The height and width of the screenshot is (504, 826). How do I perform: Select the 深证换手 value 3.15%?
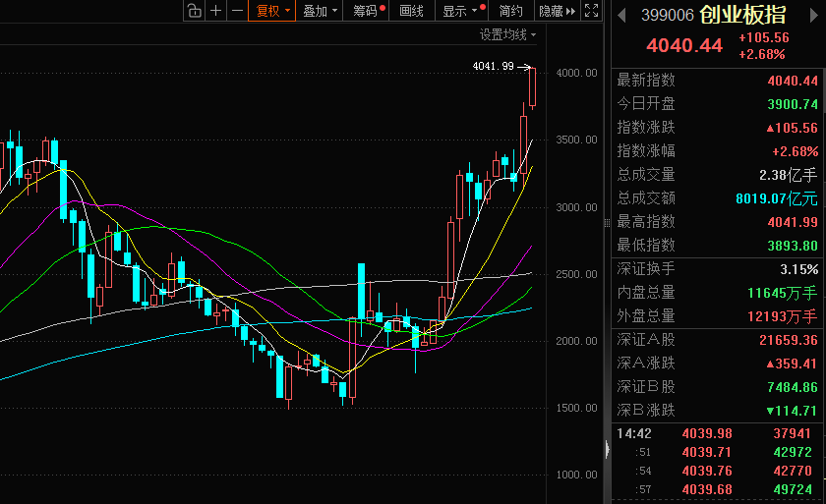pos(798,269)
